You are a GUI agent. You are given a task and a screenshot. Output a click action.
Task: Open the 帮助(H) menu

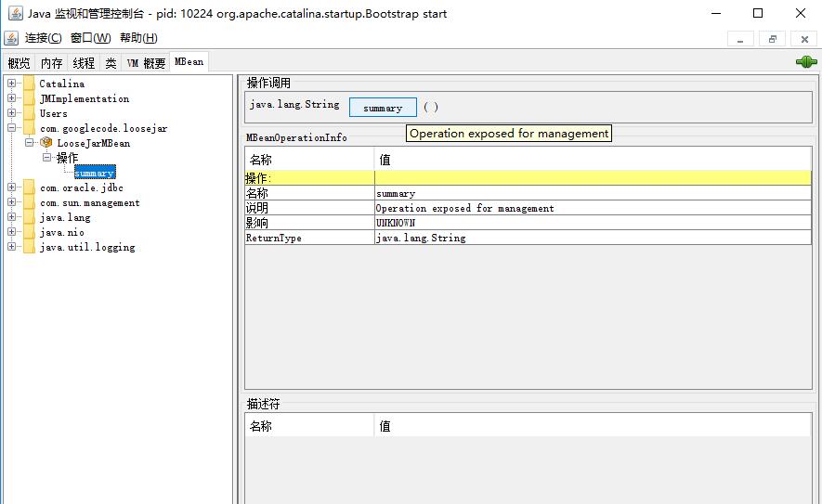click(x=138, y=38)
